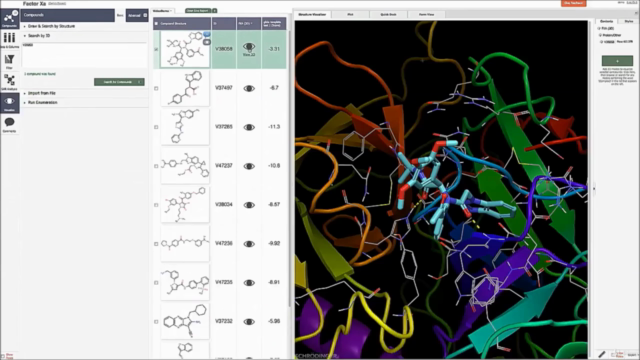Image resolution: width=640 pixels, height=360 pixels.
Task: Click the pencil edit icon in right panel
Action: click(x=602, y=354)
